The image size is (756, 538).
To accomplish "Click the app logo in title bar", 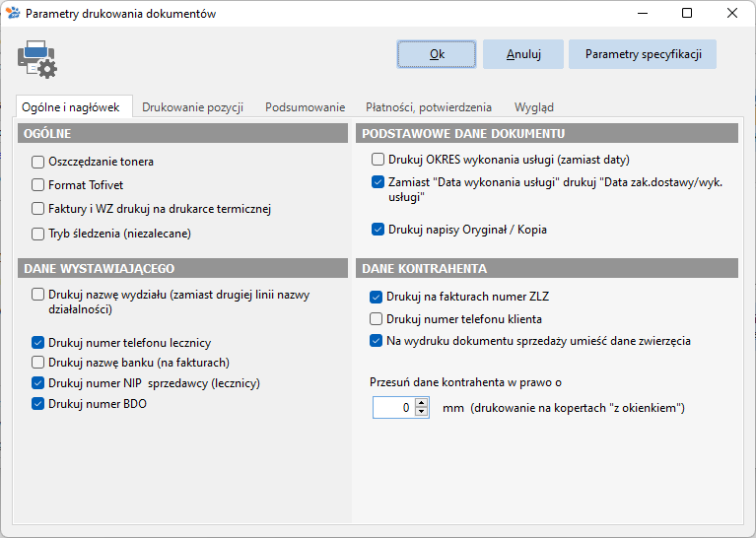I will point(13,13).
